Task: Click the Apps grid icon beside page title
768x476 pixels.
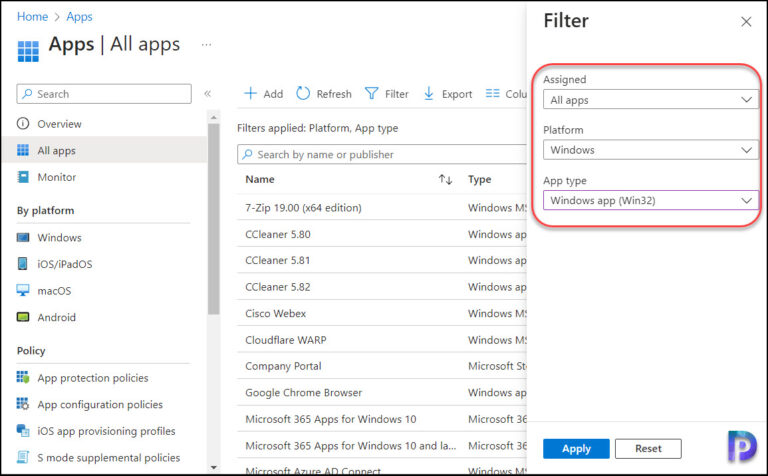Action: (28, 51)
